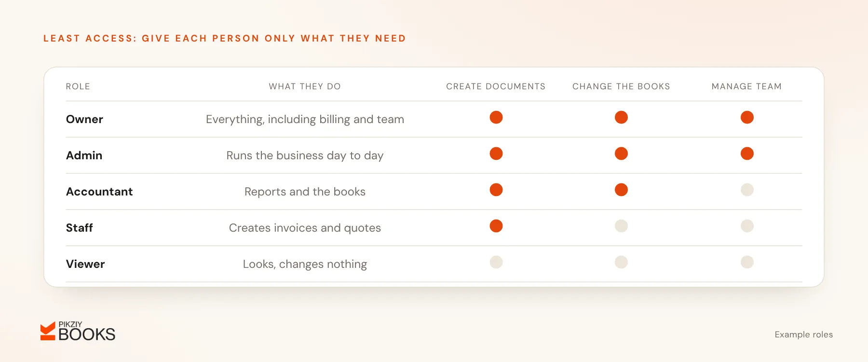This screenshot has height=362, width=868.
Task: Click Viewer's grey Manage Team dot
Action: coord(747,262)
